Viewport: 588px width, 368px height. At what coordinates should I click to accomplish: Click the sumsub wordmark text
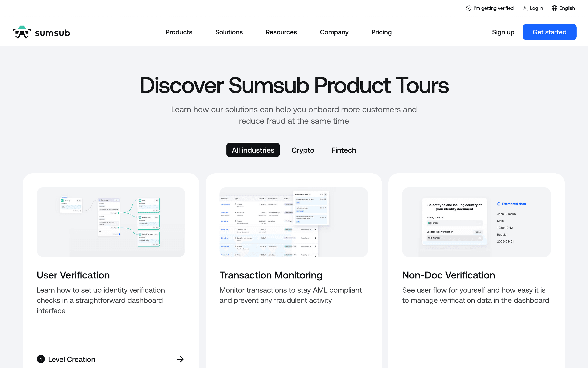click(52, 33)
